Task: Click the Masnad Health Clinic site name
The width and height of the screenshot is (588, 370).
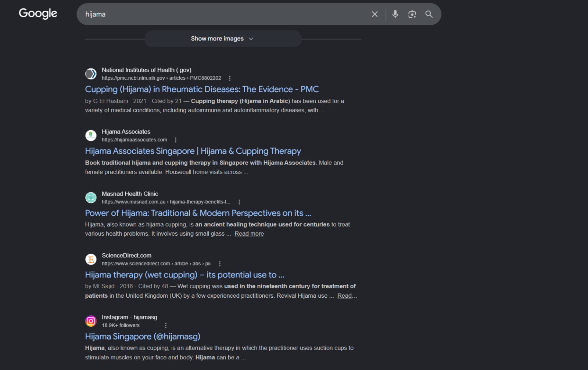Action: [130, 193]
